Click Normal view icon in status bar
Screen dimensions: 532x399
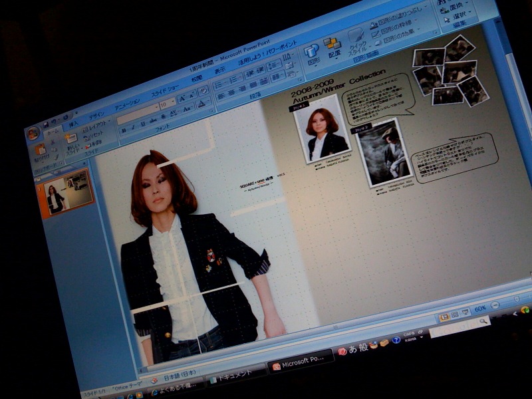(x=444, y=318)
